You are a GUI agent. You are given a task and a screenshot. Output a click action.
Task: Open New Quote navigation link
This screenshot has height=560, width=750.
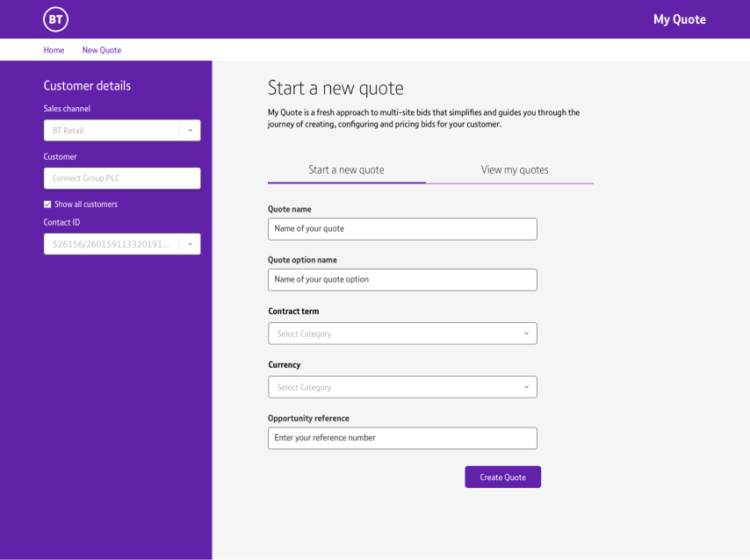pos(102,50)
